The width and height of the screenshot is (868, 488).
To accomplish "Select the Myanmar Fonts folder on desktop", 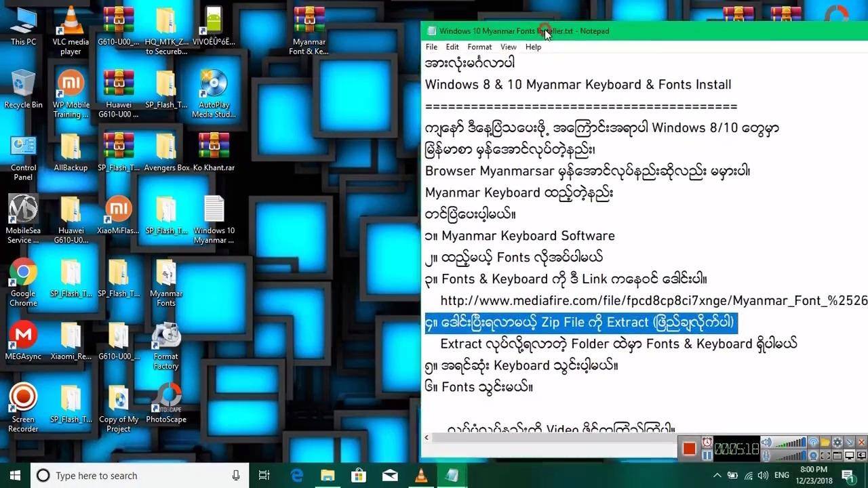I will tap(166, 283).
